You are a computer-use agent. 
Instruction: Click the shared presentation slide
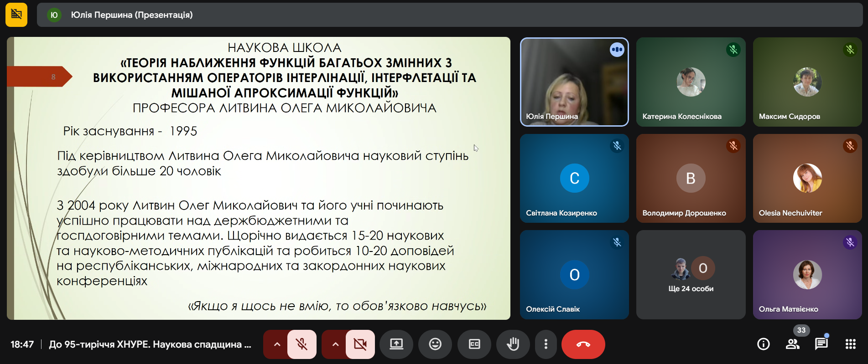[259, 178]
